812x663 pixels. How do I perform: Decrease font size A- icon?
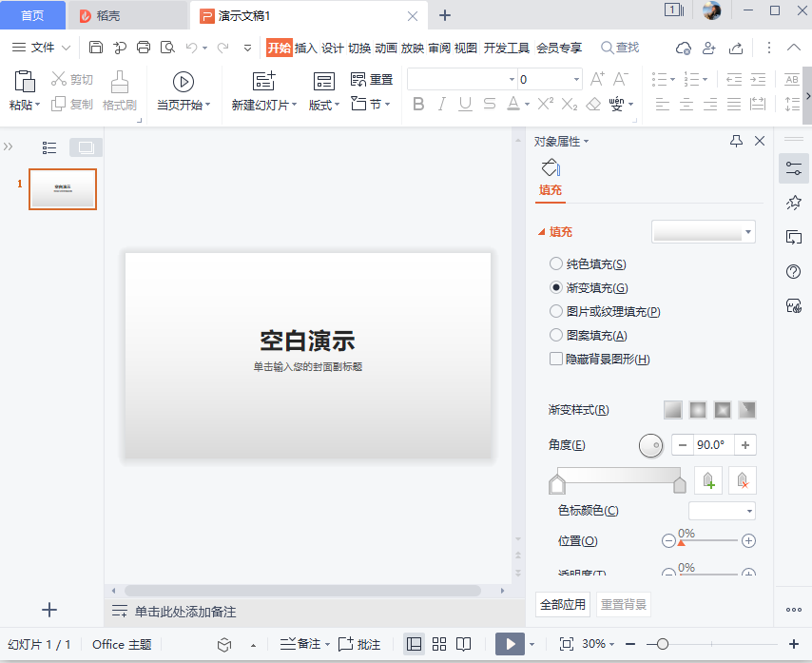(x=620, y=79)
